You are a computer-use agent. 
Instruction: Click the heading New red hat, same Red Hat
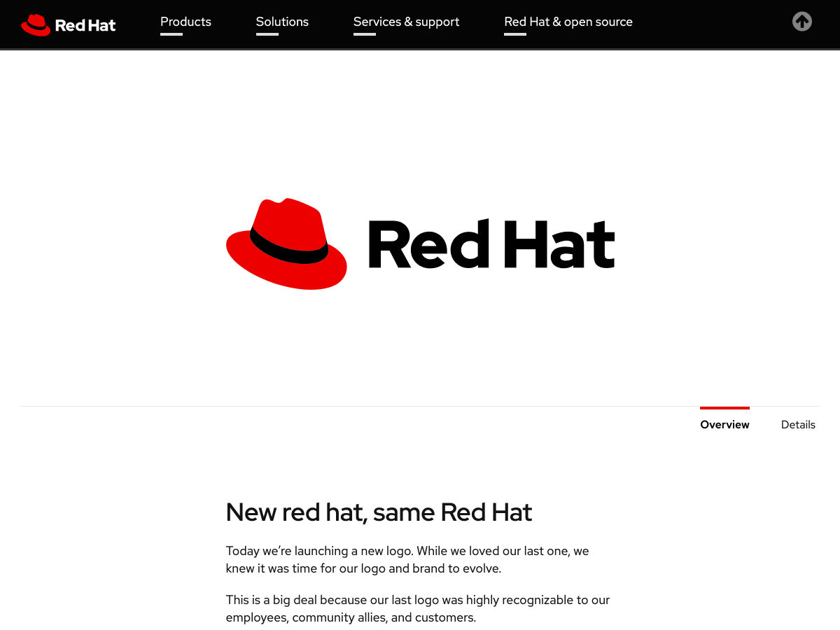379,512
